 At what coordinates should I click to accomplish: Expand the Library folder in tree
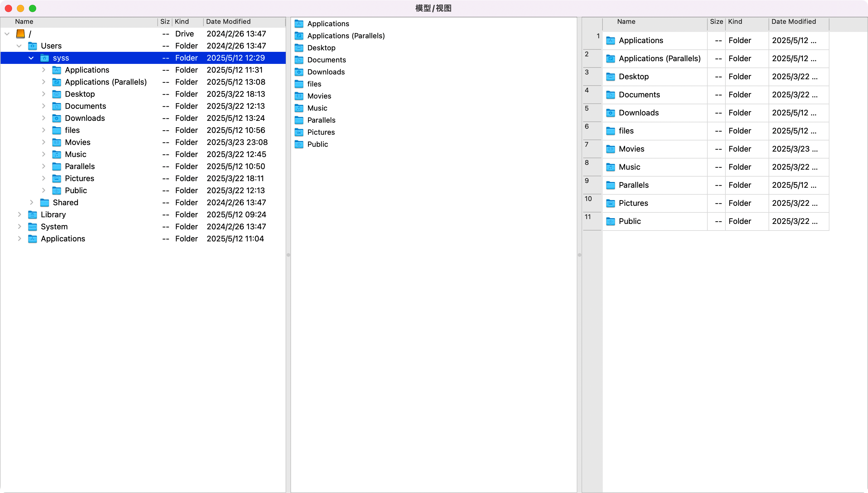click(19, 215)
